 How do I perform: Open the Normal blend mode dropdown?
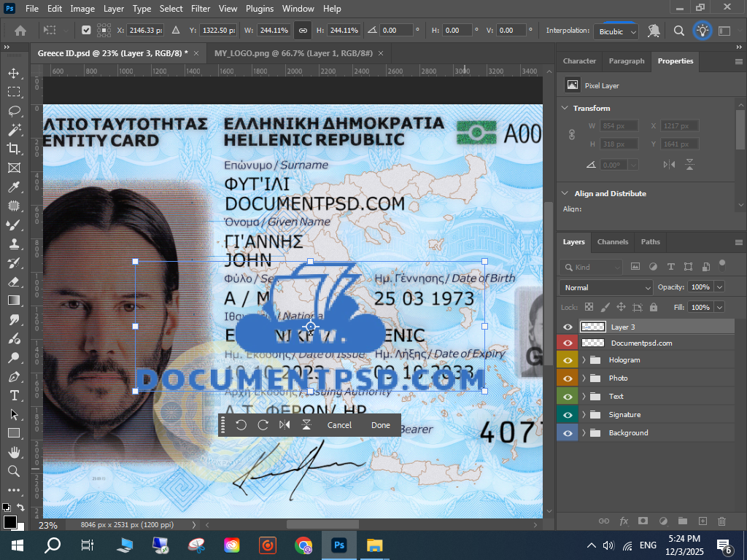tap(605, 287)
